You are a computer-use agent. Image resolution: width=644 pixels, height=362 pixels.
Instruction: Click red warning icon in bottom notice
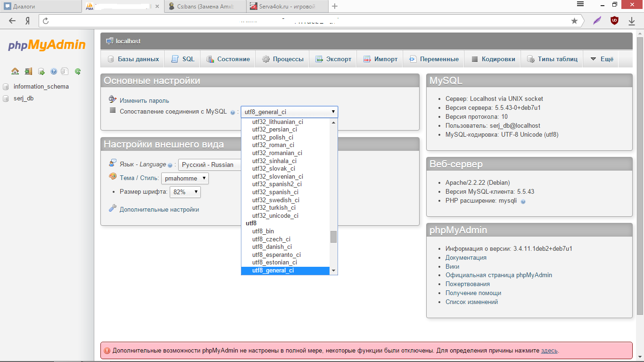tap(107, 351)
